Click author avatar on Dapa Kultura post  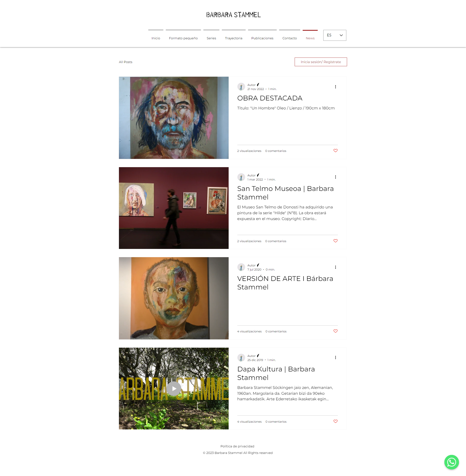pyautogui.click(x=241, y=358)
